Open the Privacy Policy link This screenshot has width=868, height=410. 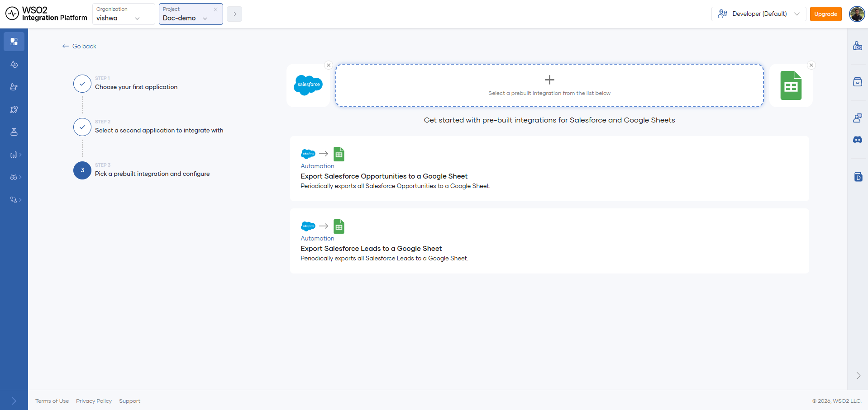(x=94, y=401)
